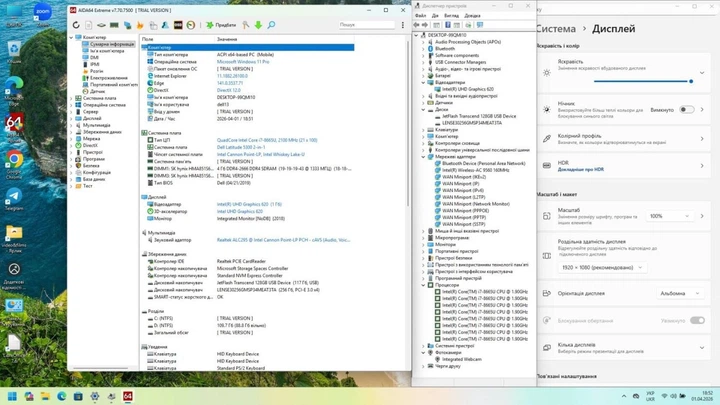Collapse the Мережеві адаптери node in Device Manager
720x405 pixels.
(x=423, y=157)
